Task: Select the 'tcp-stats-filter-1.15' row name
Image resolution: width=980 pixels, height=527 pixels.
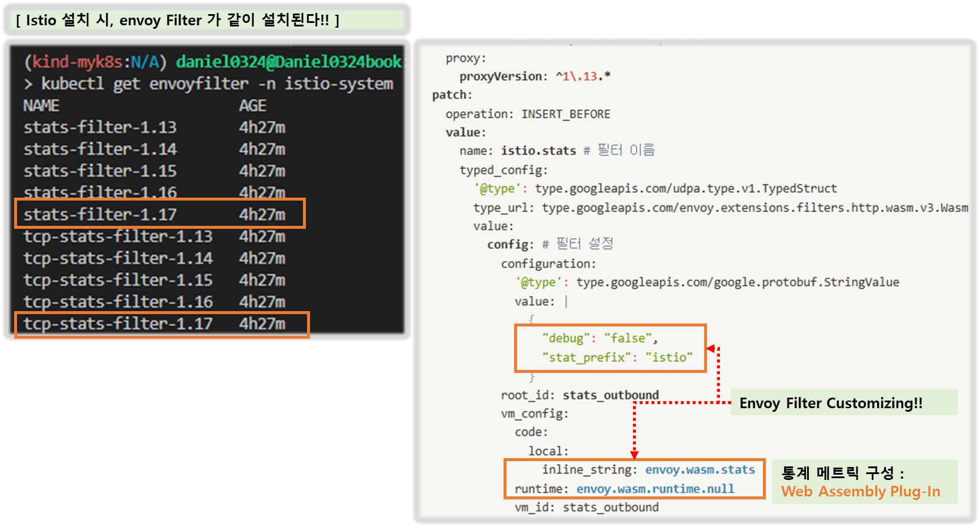Action: 118,280
